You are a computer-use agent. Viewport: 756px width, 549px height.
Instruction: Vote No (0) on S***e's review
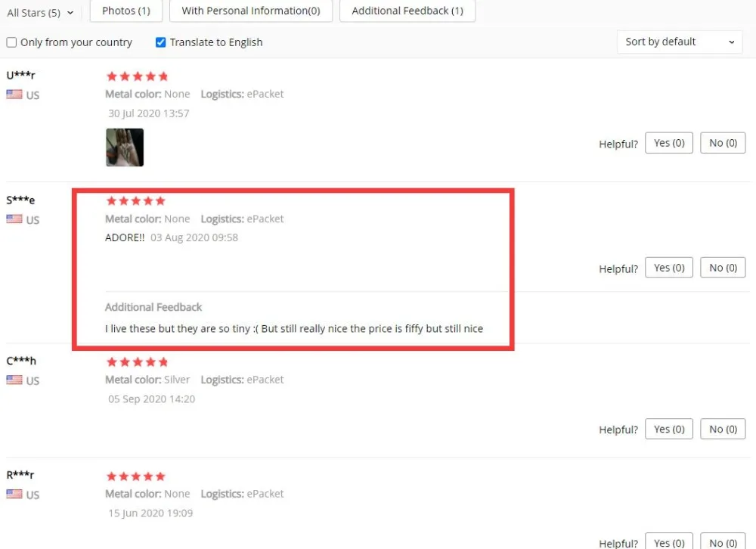tap(723, 267)
